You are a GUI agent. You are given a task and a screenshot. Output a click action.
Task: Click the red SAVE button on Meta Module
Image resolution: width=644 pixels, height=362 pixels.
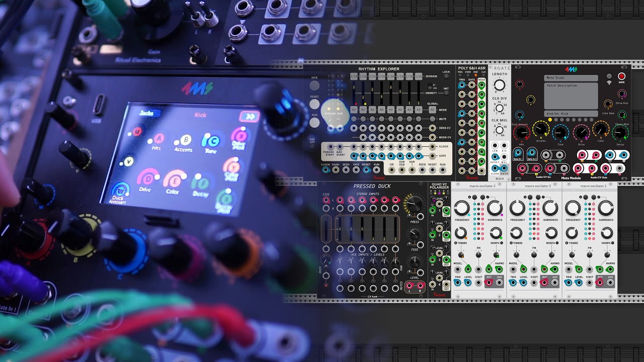pyautogui.click(x=621, y=76)
